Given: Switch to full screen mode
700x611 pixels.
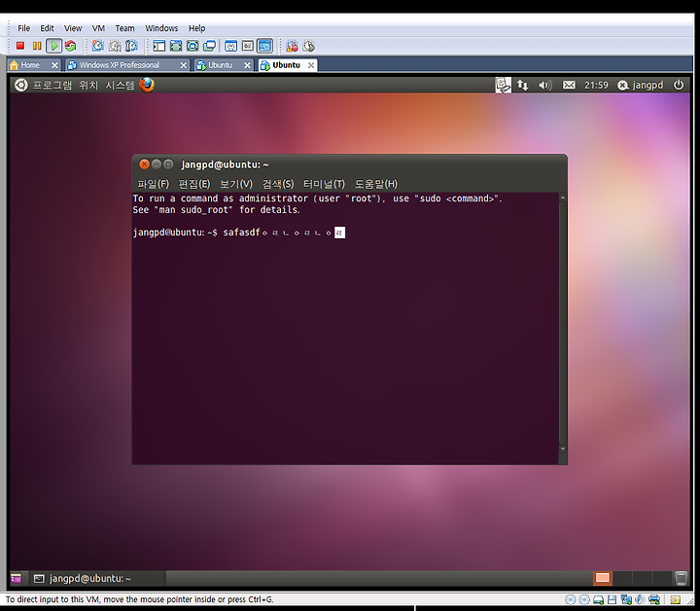Looking at the screenshot, I should click(x=176, y=46).
